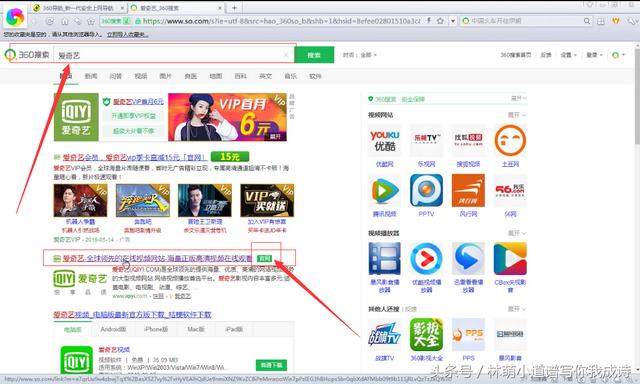
Task: Switch to 图片 search tab
Action: [165, 76]
